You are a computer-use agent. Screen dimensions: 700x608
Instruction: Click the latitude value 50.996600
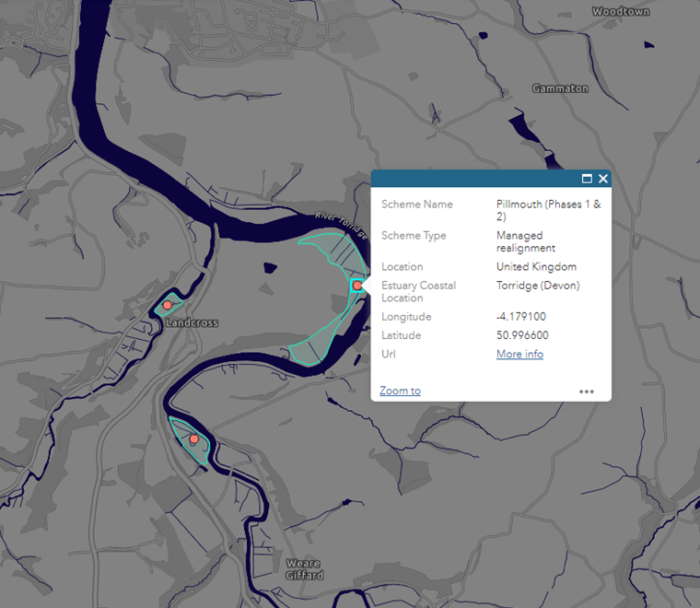[522, 335]
